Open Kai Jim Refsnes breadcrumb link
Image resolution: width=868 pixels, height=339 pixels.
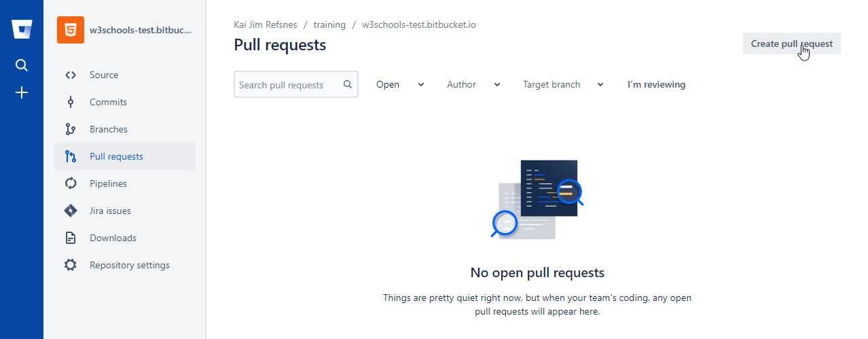[266, 24]
